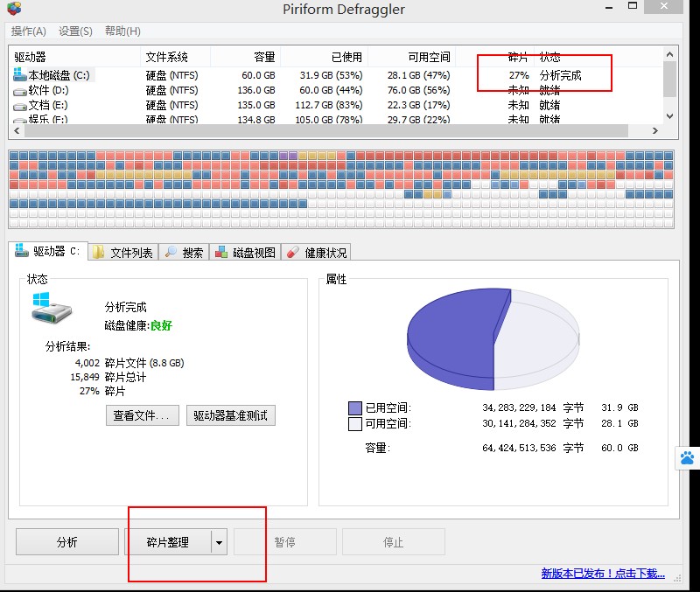The width and height of the screenshot is (700, 592).
Task: Click the 112.7 GB (83%) used cell
Action: pos(329,105)
